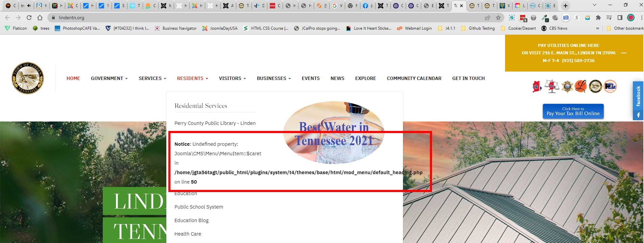The height and width of the screenshot is (243, 644).
Task: Reload the page with the refresh icon
Action: tap(29, 18)
